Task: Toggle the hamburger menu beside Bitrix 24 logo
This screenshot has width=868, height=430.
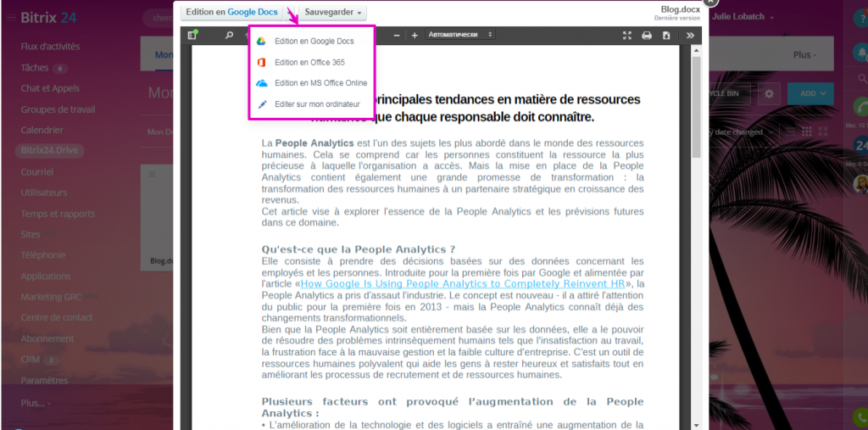Action: click(11, 18)
